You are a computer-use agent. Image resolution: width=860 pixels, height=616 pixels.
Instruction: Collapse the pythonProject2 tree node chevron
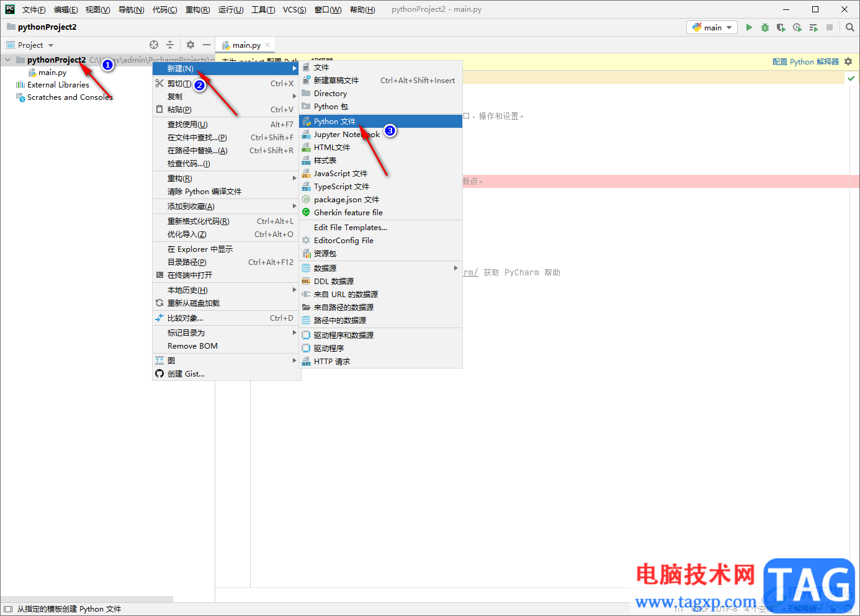pyautogui.click(x=7, y=60)
